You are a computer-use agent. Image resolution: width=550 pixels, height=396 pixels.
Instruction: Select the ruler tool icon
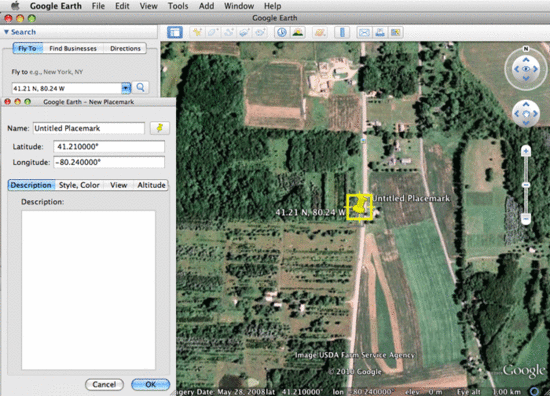tap(342, 33)
